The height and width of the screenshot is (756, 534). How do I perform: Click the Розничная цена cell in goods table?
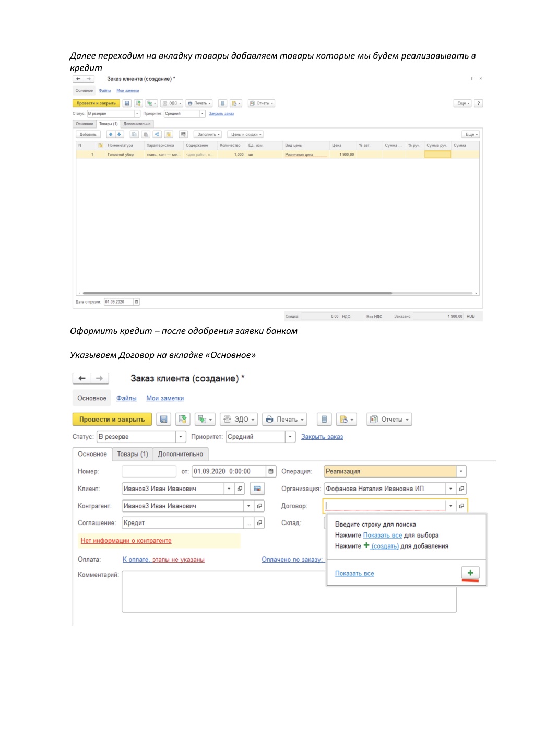(306, 155)
